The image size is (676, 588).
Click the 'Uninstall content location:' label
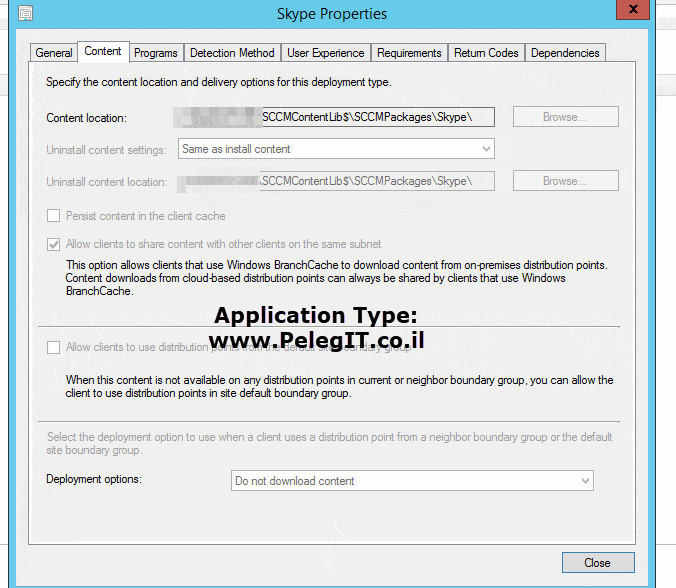click(107, 182)
